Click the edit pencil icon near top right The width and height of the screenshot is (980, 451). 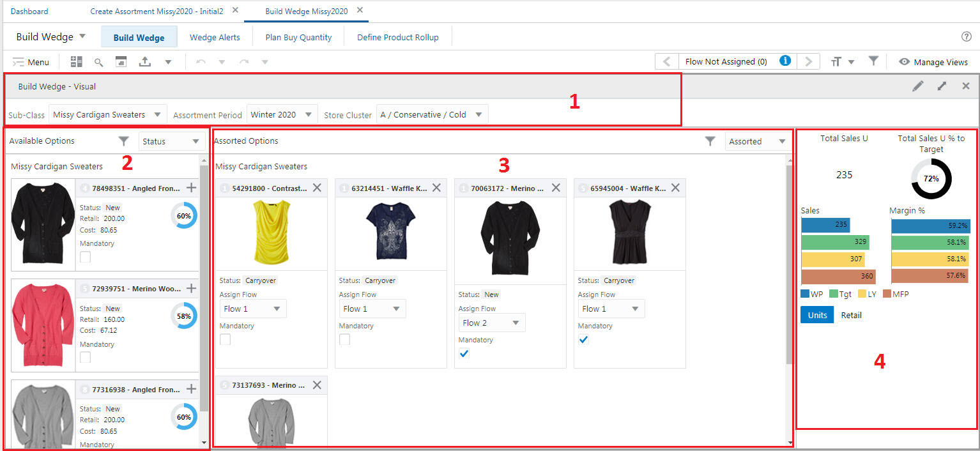[918, 86]
